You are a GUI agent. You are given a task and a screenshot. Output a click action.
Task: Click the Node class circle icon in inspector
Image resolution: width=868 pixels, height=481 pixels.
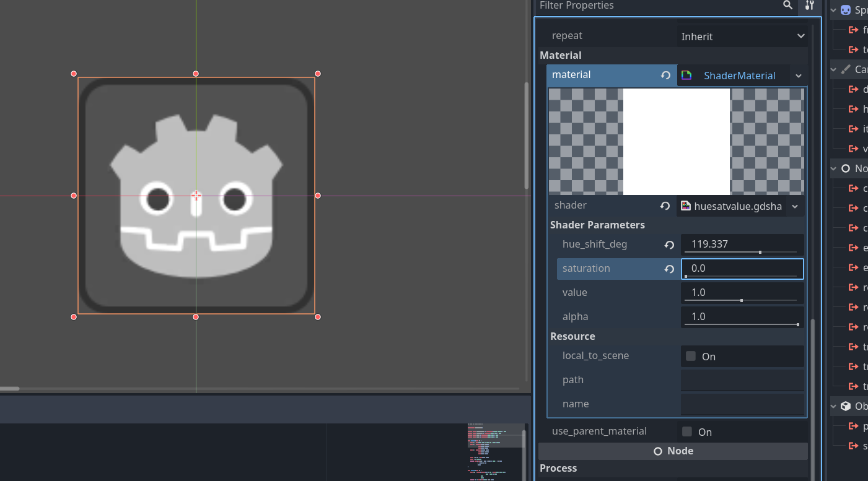click(658, 451)
